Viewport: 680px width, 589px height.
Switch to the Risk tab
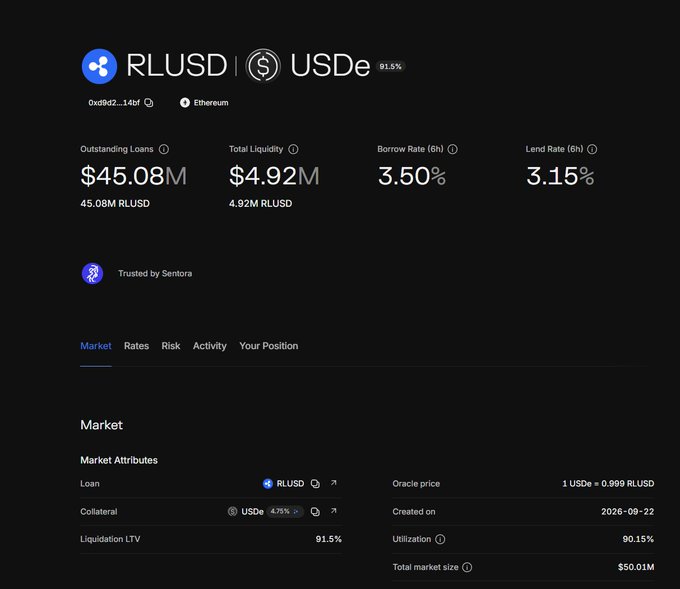[171, 346]
